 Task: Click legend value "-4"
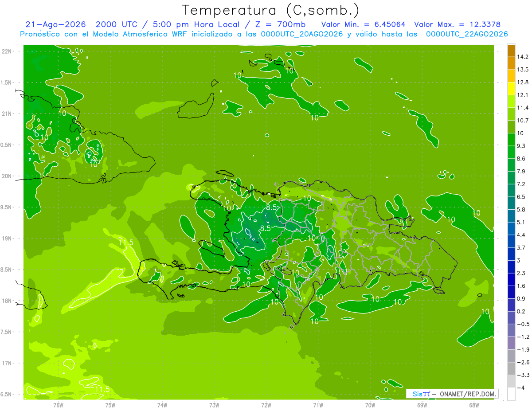point(520,388)
